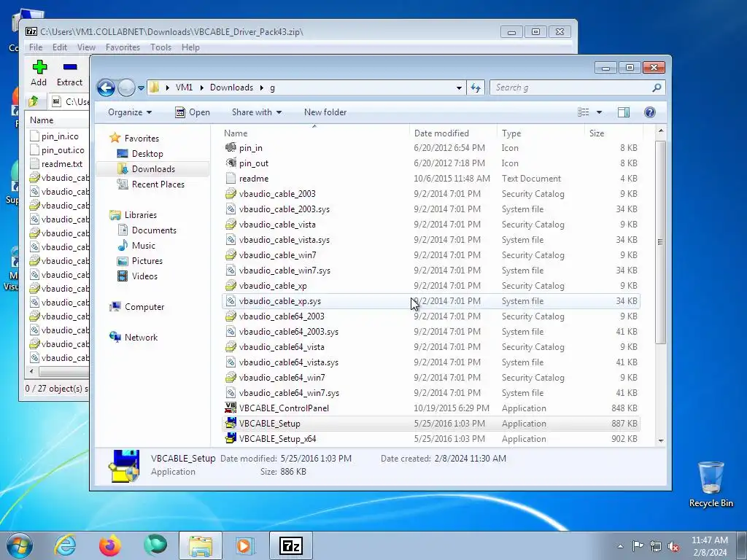Open Edit menu in 7-Zip
747x560 pixels.
(60, 47)
